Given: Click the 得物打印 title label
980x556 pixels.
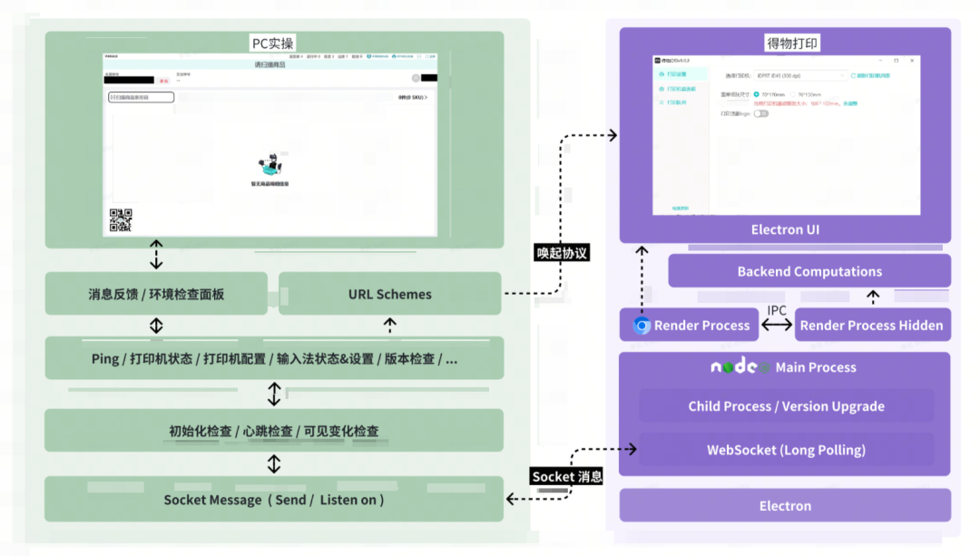Looking at the screenshot, I should (792, 44).
